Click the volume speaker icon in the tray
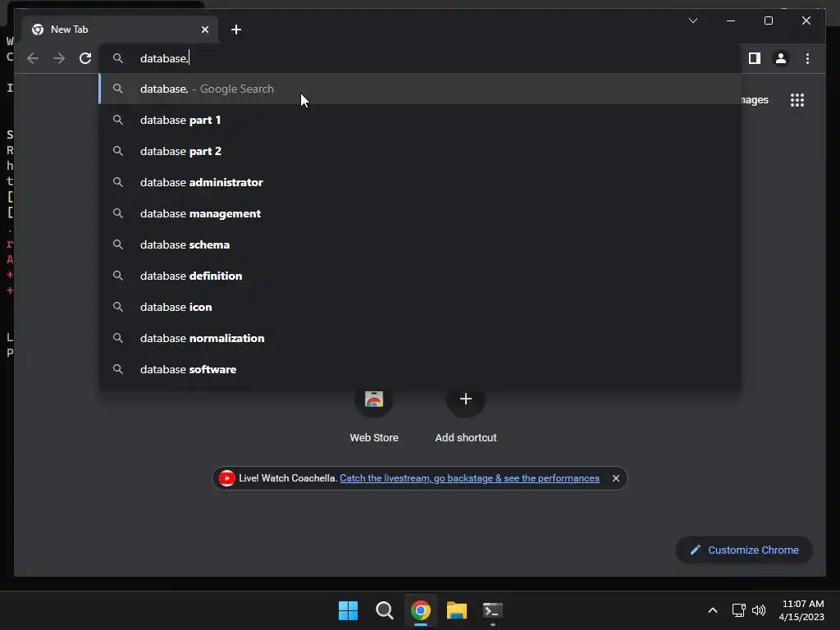Viewport: 840px width, 630px height. point(759,610)
